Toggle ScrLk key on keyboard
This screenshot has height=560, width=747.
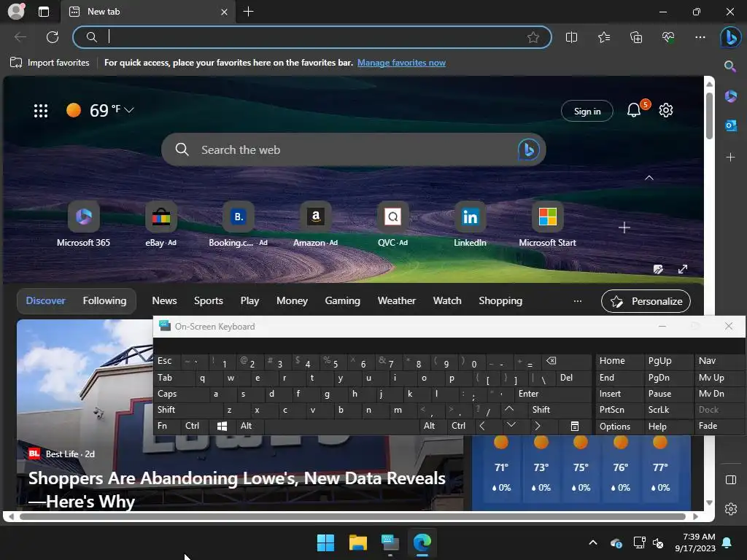pos(668,410)
